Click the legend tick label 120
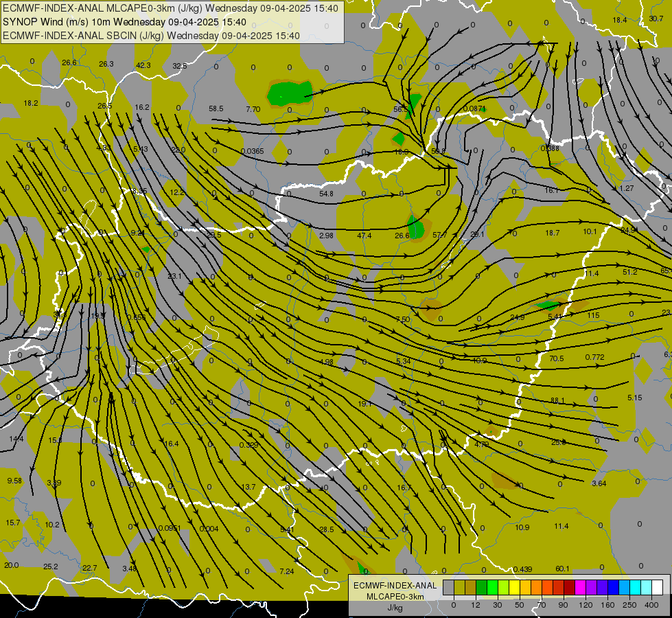Screen dimensions: 672x618 [586, 605]
